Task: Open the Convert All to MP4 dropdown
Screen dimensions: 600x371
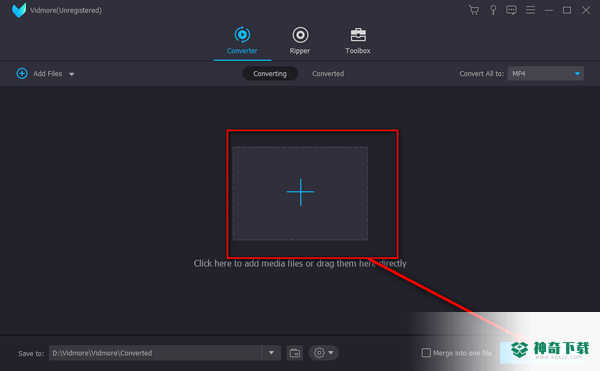Action: pos(546,73)
